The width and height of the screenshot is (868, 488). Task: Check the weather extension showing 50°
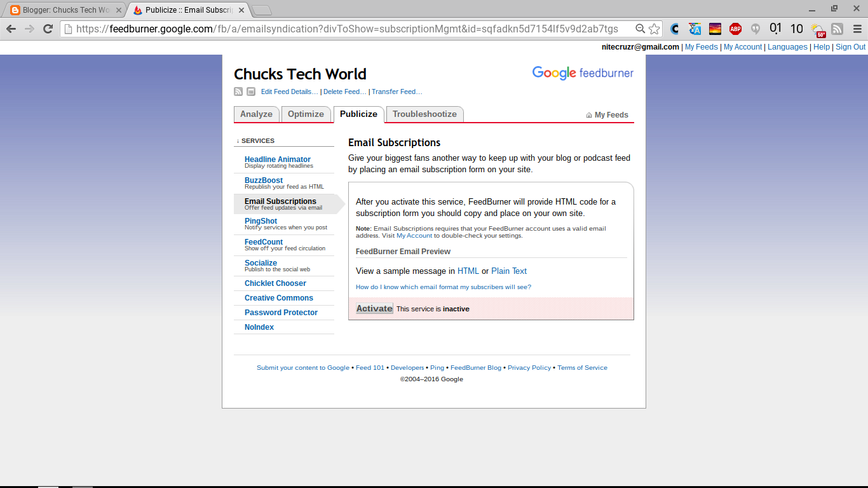[x=817, y=29]
